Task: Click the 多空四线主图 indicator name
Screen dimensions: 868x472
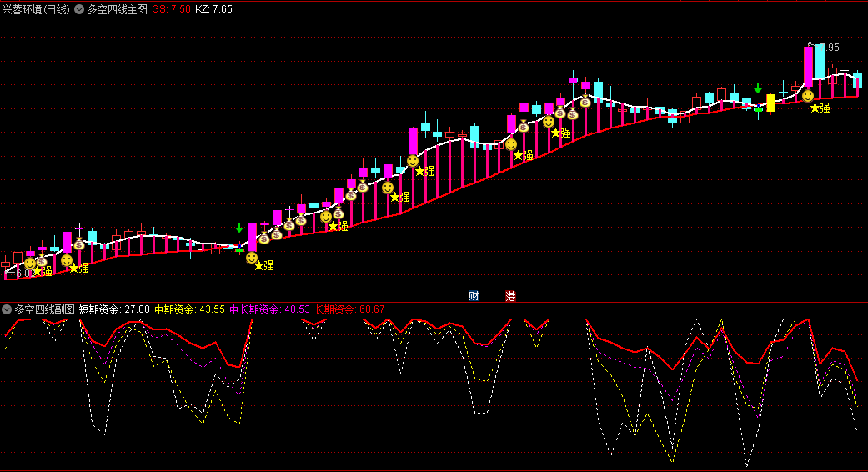Action: (x=117, y=9)
